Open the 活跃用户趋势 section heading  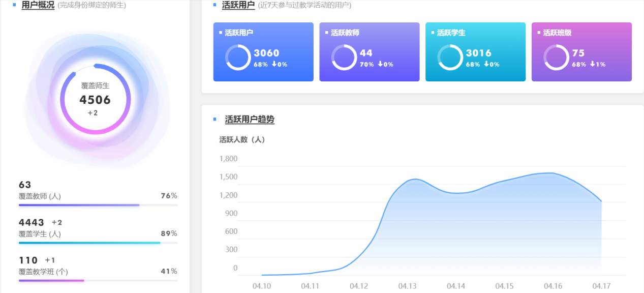(250, 120)
